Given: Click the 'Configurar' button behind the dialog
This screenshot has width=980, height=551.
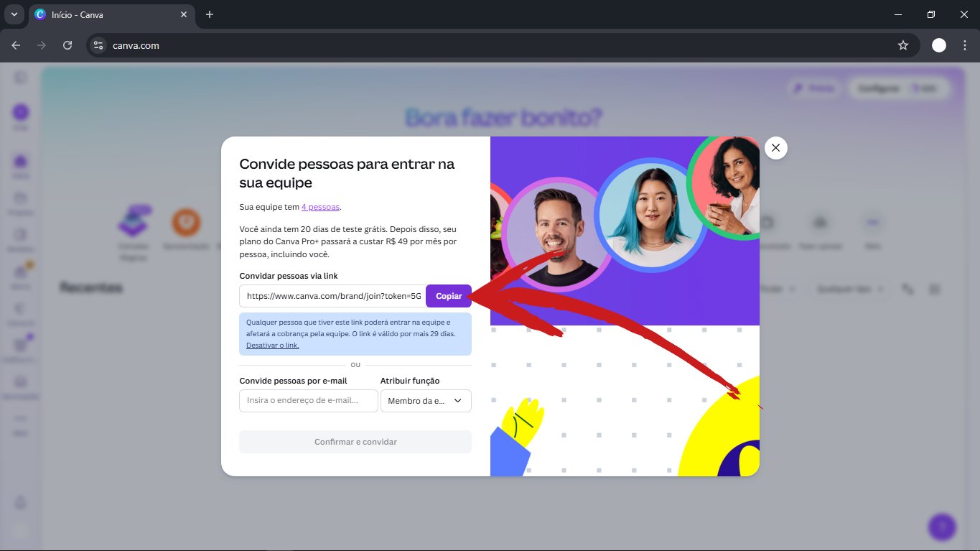Looking at the screenshot, I should tap(899, 88).
